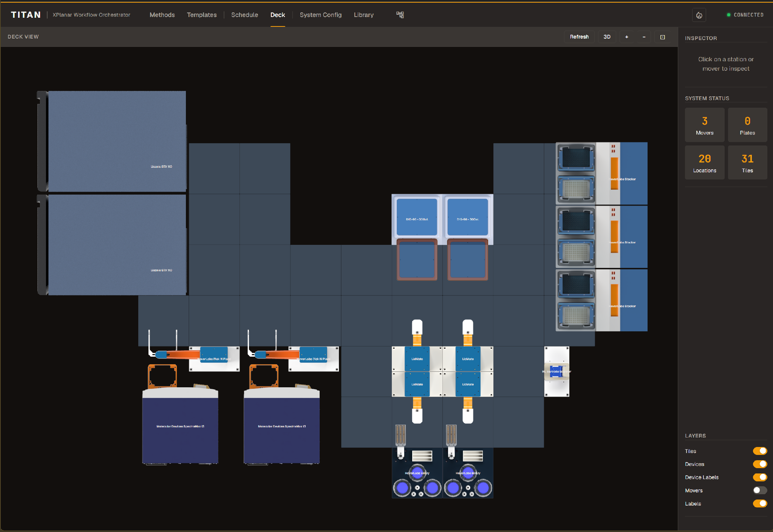
Task: Click the 0 Plates status card
Action: (x=747, y=125)
